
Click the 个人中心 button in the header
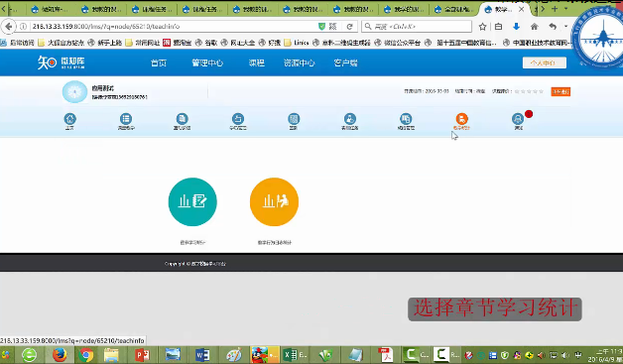545,62
